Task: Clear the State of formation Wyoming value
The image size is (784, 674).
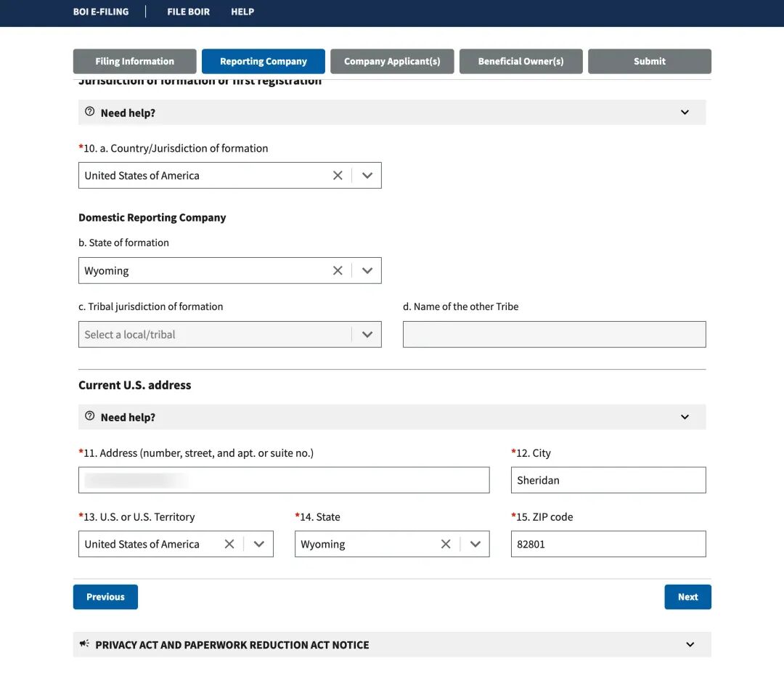Action: (338, 271)
